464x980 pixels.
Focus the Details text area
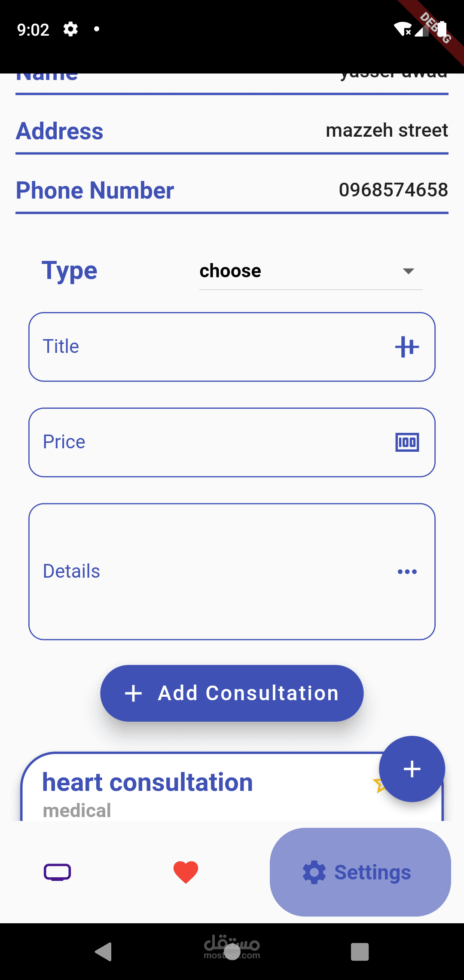click(206, 572)
